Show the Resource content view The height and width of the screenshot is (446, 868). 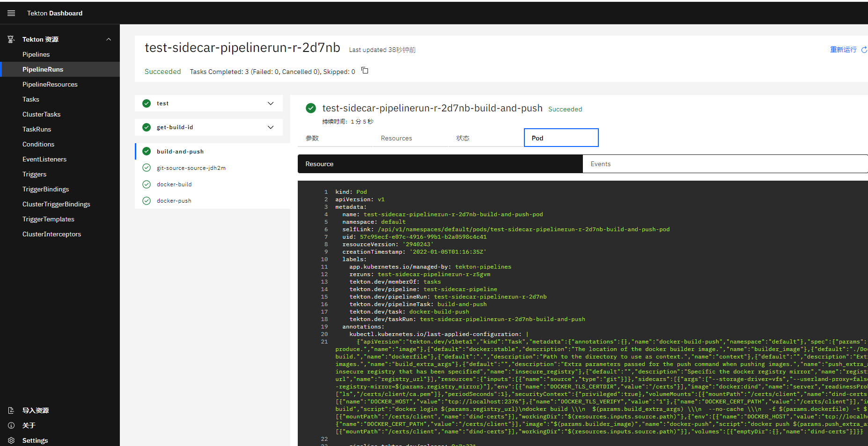[x=440, y=164]
